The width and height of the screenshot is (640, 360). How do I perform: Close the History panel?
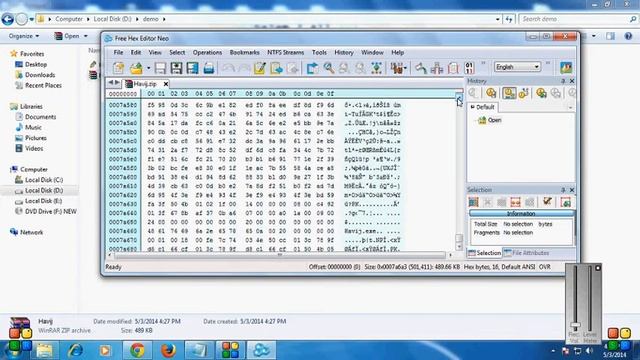[572, 81]
